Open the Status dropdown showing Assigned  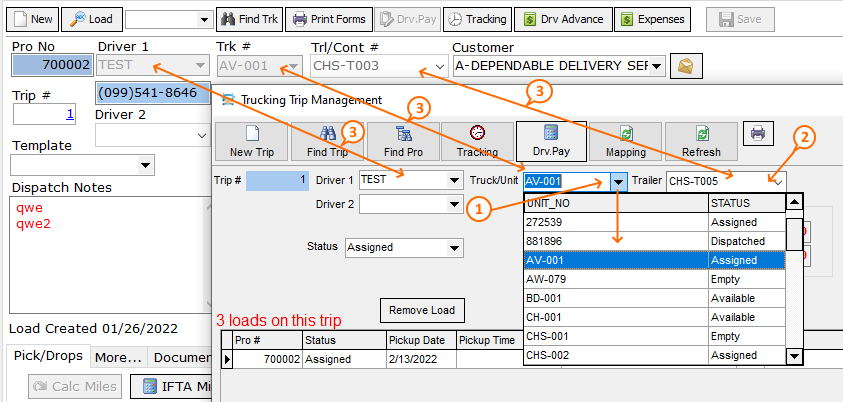coord(455,247)
